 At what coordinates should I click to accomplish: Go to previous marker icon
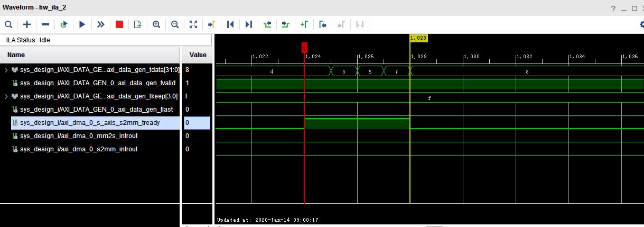323,24
